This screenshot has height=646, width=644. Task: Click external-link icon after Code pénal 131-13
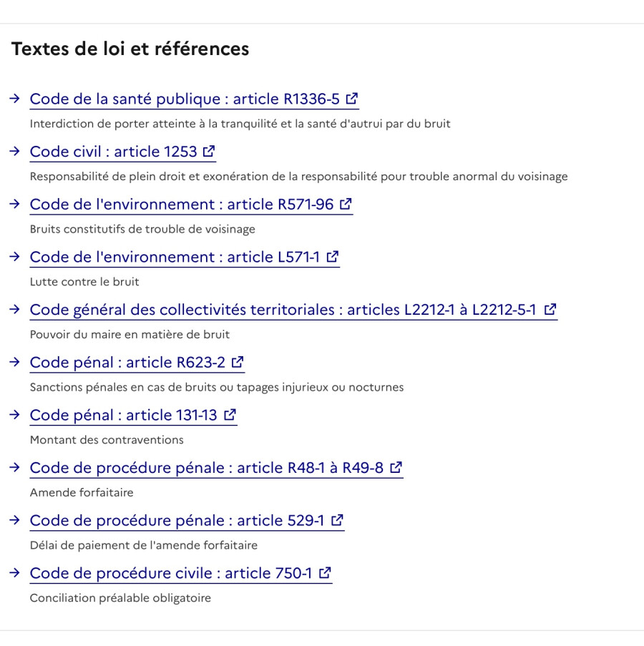230,415
